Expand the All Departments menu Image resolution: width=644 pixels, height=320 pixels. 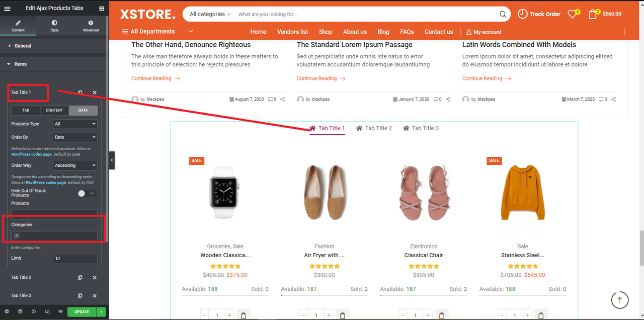[x=157, y=31]
